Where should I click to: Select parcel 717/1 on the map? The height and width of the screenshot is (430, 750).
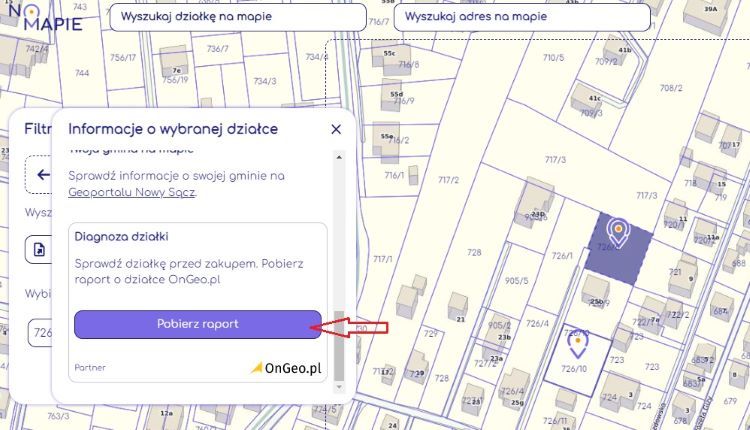[383, 259]
